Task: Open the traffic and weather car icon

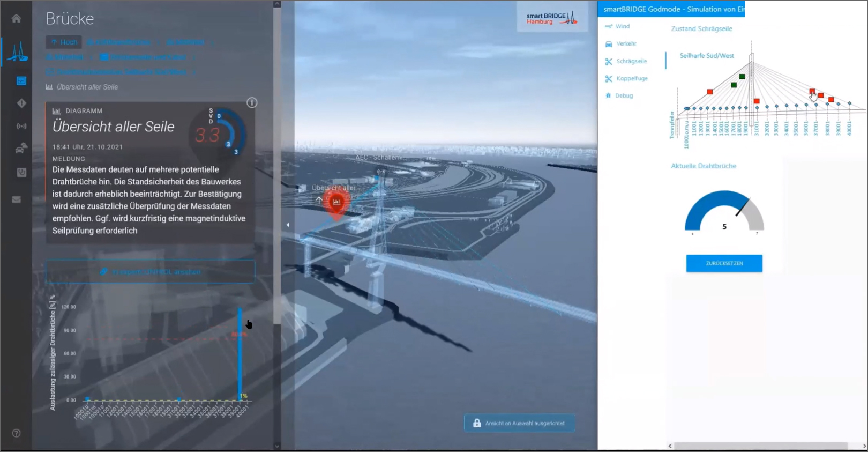Action: pyautogui.click(x=21, y=149)
